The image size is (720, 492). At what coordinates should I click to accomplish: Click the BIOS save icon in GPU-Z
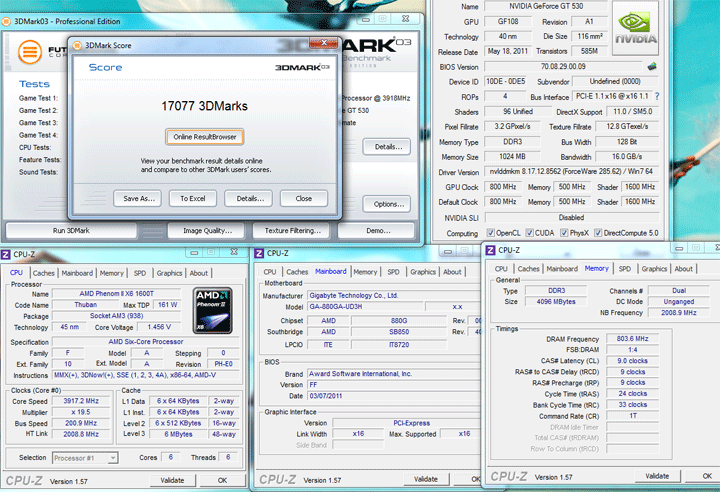tap(652, 67)
